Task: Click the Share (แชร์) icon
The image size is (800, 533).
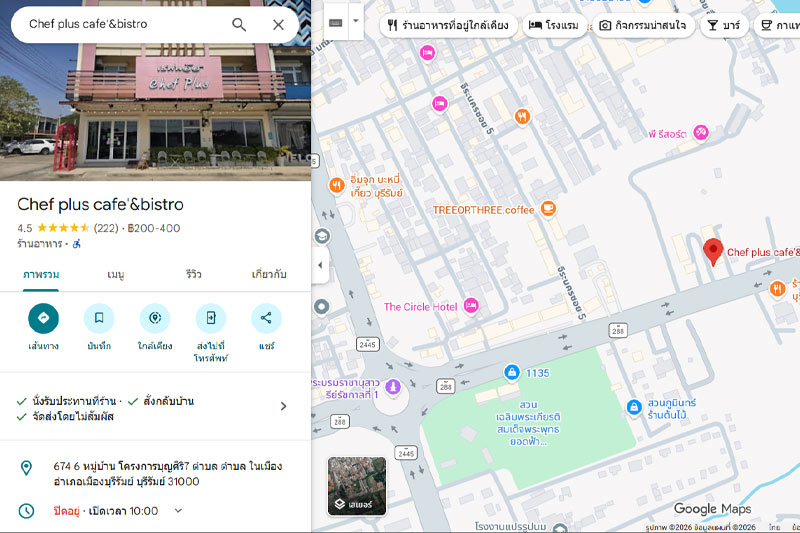Action: click(x=266, y=318)
